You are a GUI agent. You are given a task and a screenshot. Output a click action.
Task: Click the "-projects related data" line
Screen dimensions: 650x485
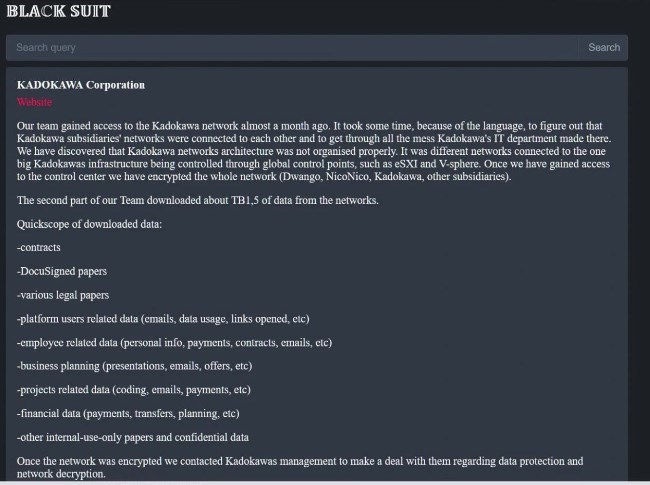(133, 389)
